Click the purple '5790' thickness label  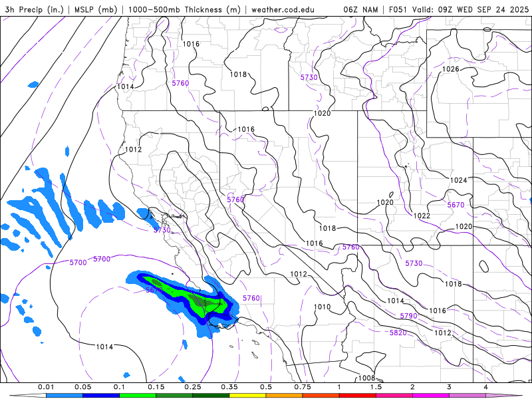pyautogui.click(x=408, y=317)
